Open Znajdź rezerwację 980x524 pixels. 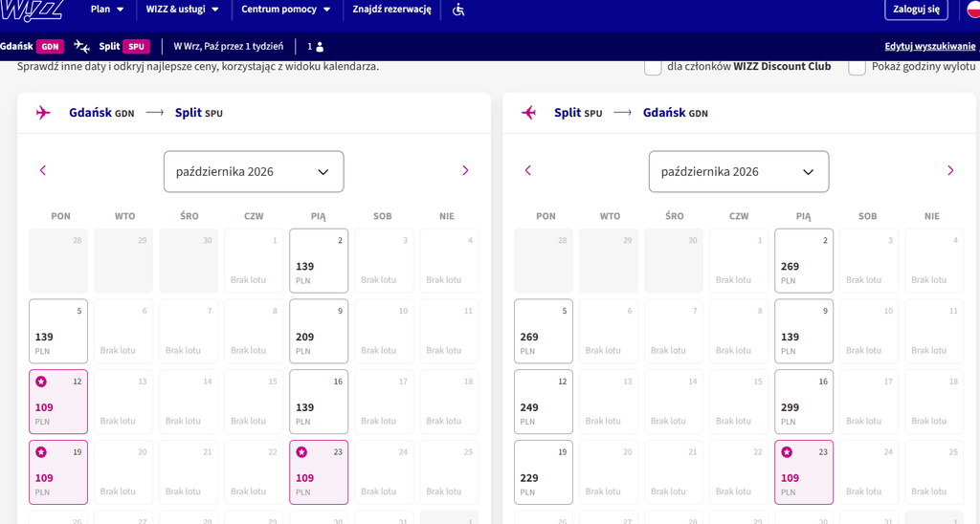(391, 10)
